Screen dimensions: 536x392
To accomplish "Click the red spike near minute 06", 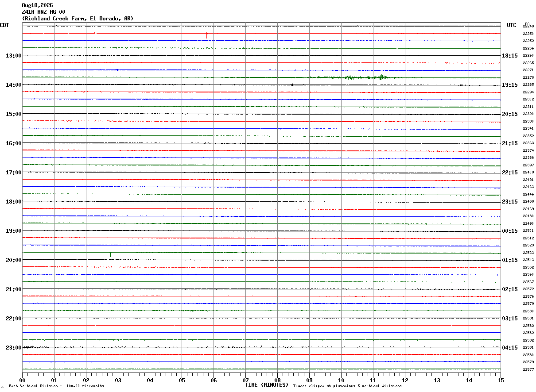I will (x=207, y=35).
